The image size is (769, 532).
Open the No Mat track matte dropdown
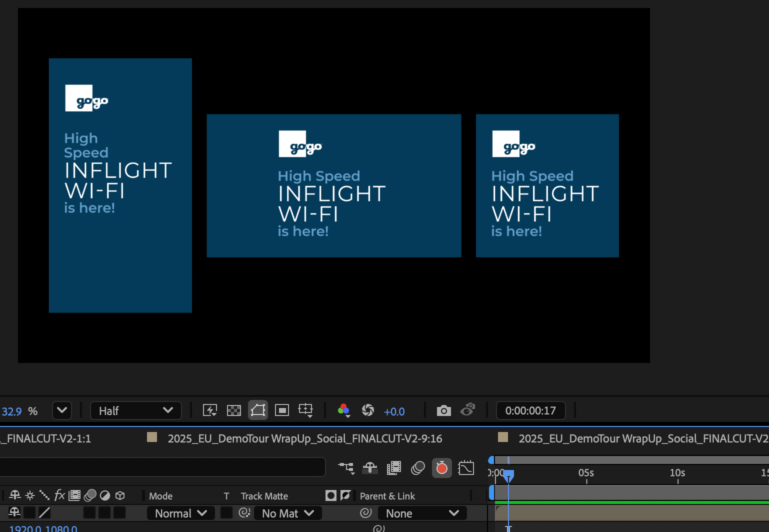click(x=288, y=513)
